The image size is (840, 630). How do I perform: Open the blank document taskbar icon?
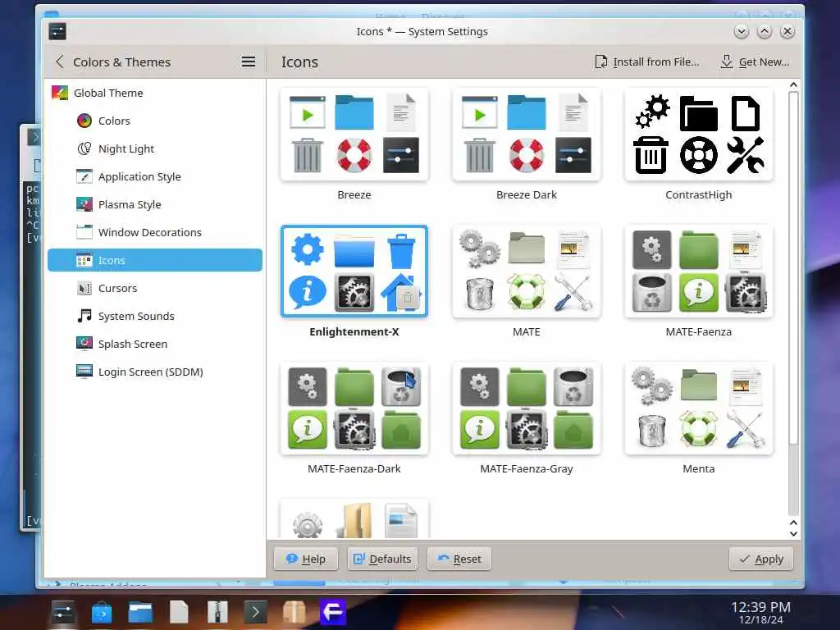[x=179, y=612]
